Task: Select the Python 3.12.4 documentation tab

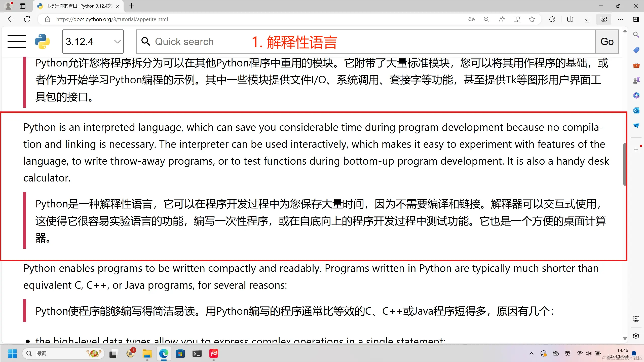Action: click(x=75, y=6)
